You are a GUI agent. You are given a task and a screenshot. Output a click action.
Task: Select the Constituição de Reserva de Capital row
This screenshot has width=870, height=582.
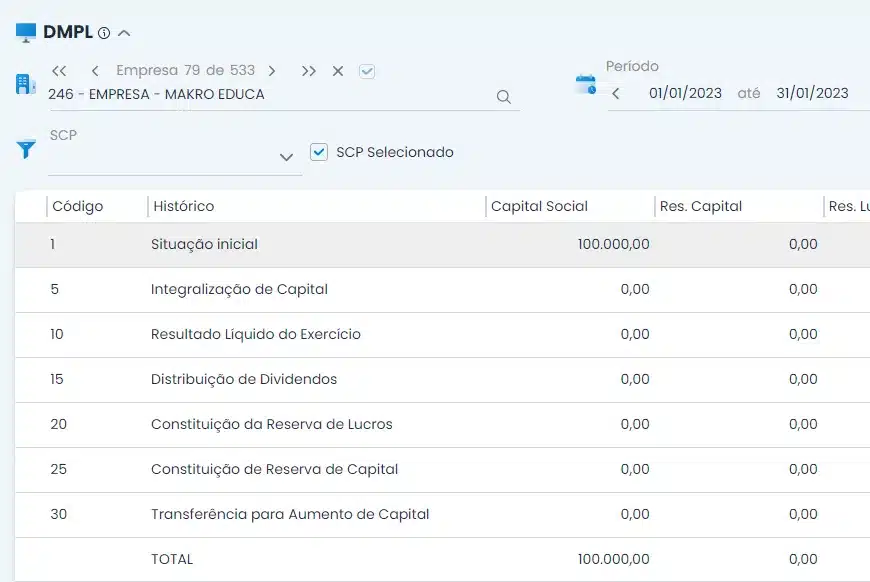point(442,469)
